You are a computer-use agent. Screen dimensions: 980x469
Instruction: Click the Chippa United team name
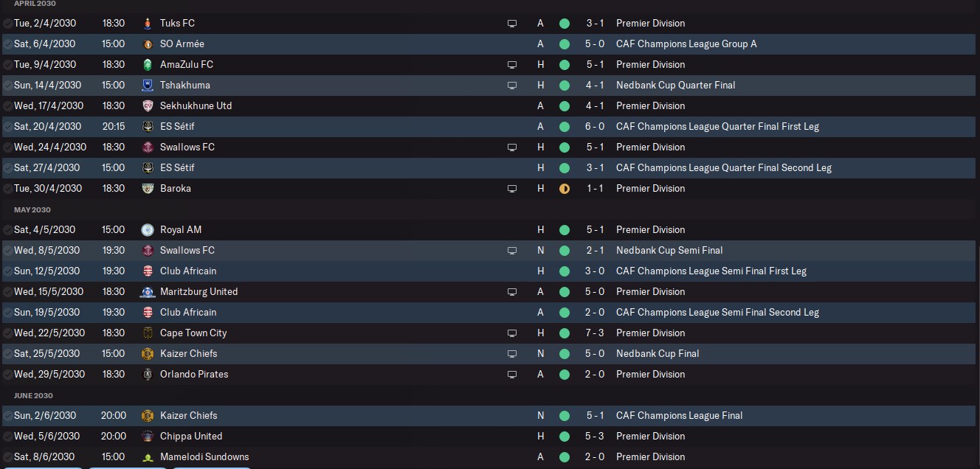pos(191,436)
